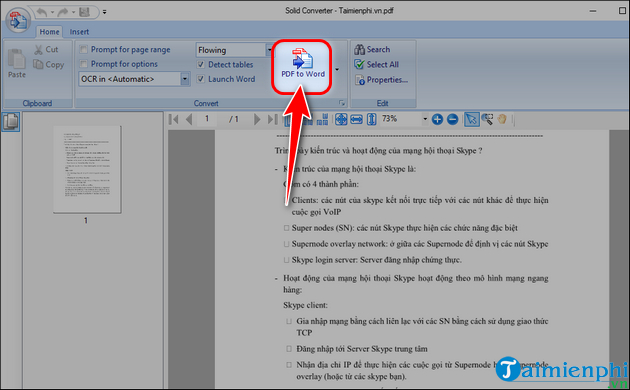Click the Paste button in Clipboard group
Image resolution: width=630 pixels, height=390 pixels.
pyautogui.click(x=16, y=63)
